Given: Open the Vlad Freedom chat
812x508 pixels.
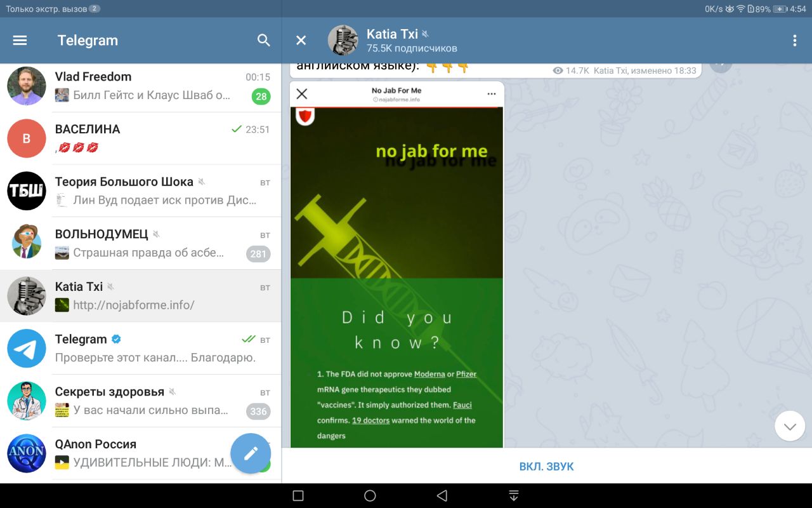Looking at the screenshot, I should click(x=141, y=86).
